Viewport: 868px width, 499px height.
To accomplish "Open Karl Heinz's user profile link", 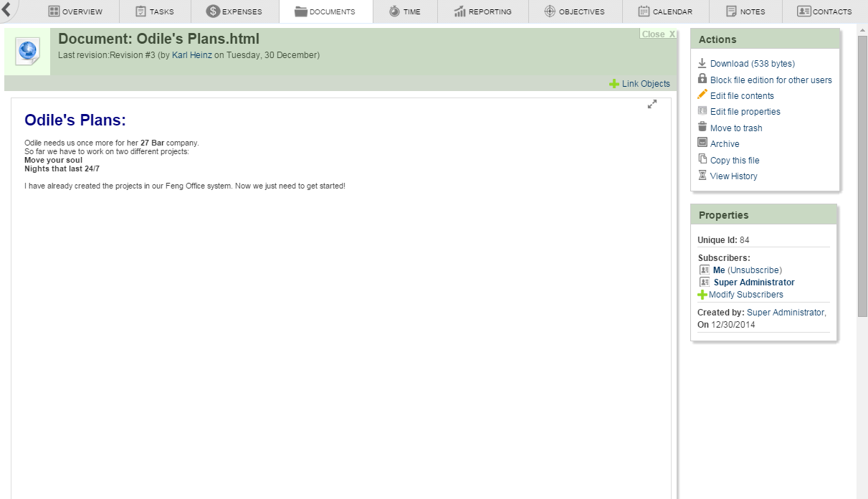I will [x=191, y=55].
